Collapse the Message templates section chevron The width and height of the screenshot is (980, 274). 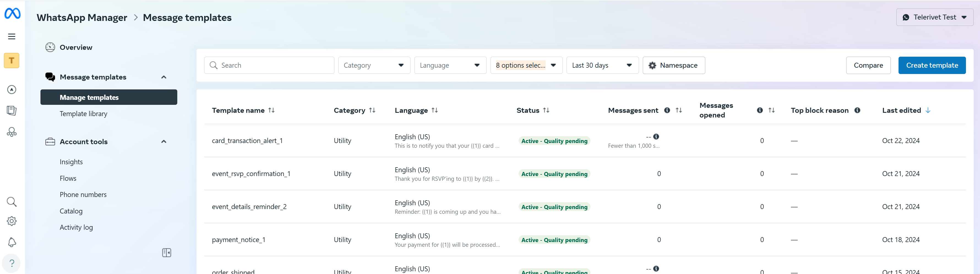coord(164,77)
